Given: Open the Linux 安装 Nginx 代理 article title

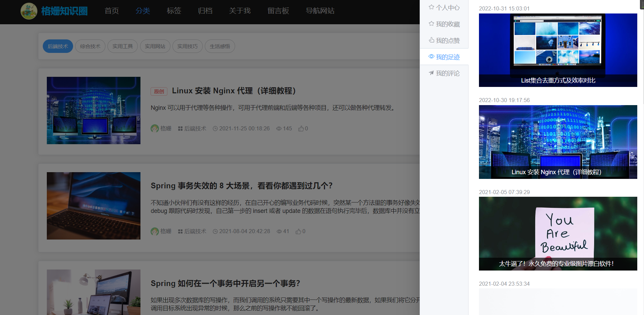Looking at the screenshot, I should click(234, 91).
